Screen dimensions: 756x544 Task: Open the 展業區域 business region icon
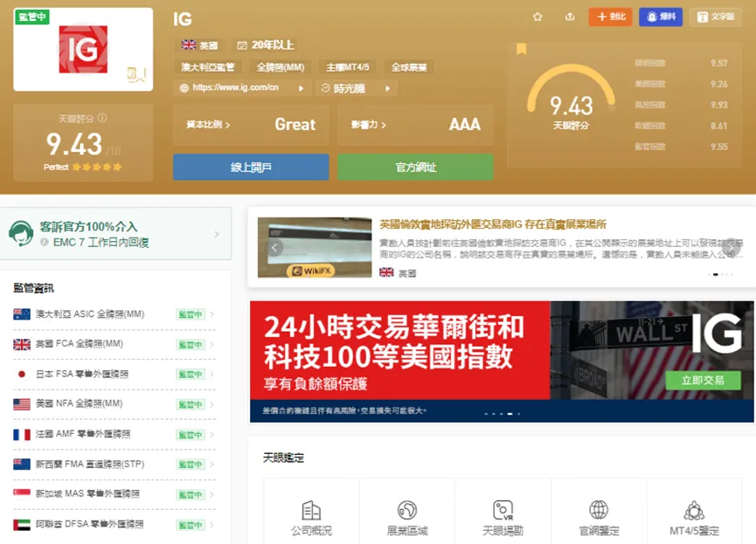407,510
